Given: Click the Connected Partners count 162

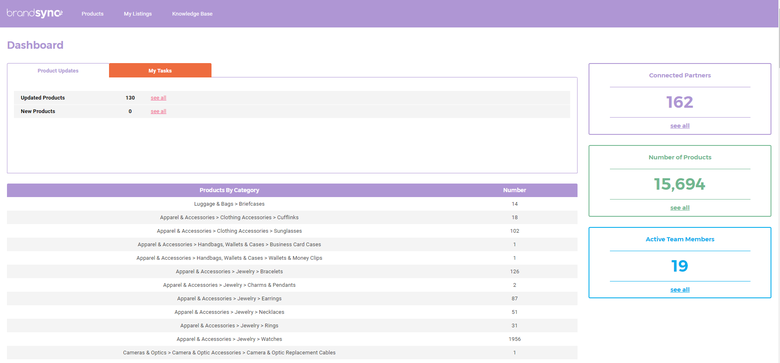Looking at the screenshot, I should coord(680,102).
